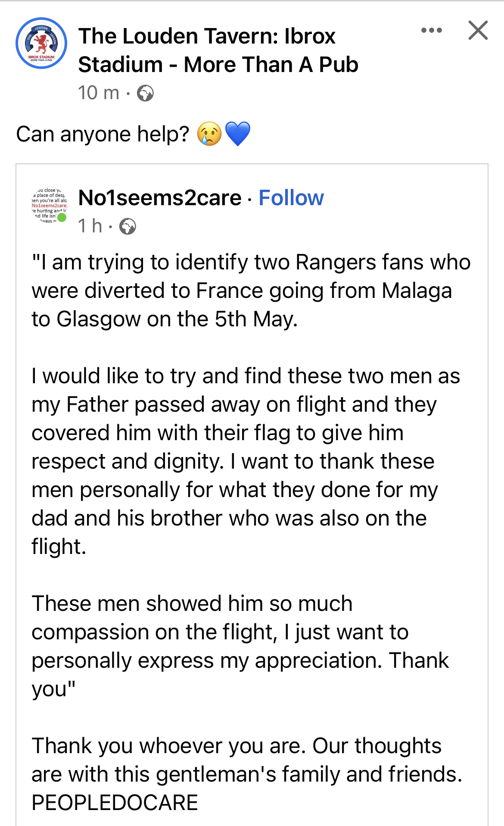Tap the blue heart emoji
504x826 pixels.
(x=237, y=134)
